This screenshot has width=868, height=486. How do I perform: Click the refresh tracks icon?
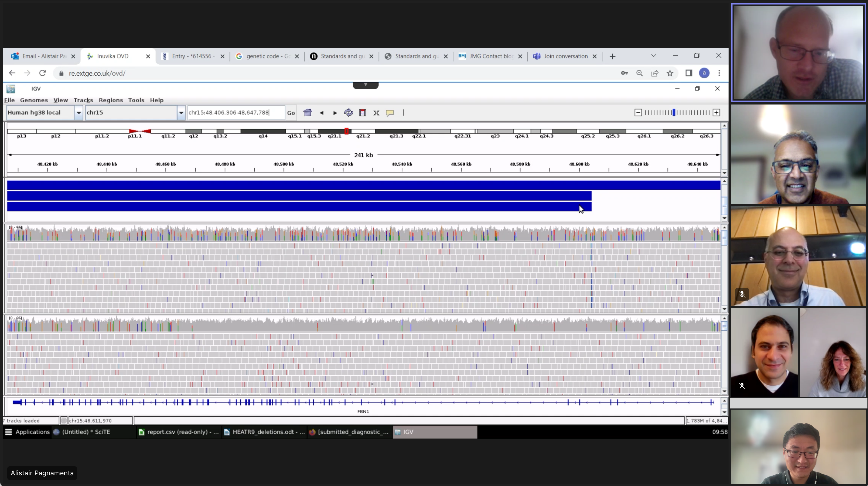(349, 113)
